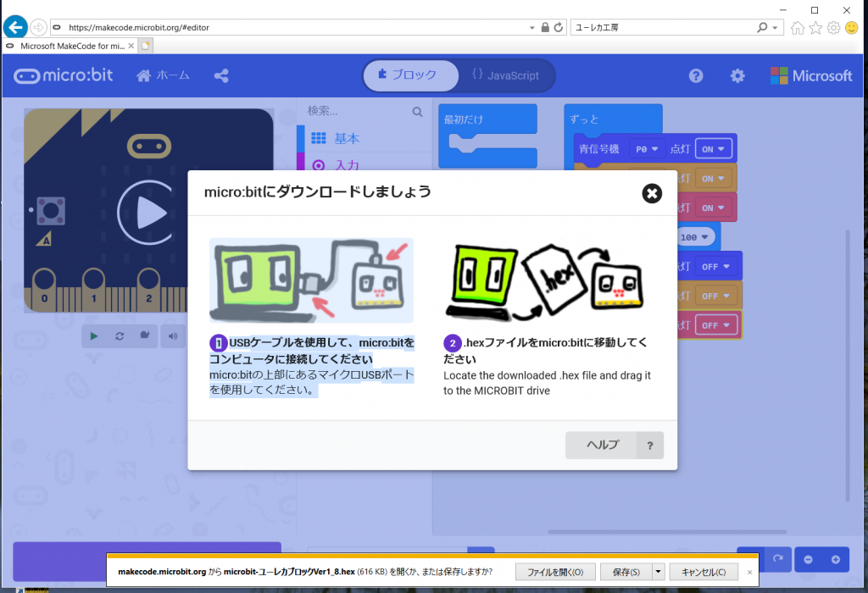This screenshot has width=868, height=593.
Task: Open the file with ファイルを開く(O)
Action: (555, 572)
